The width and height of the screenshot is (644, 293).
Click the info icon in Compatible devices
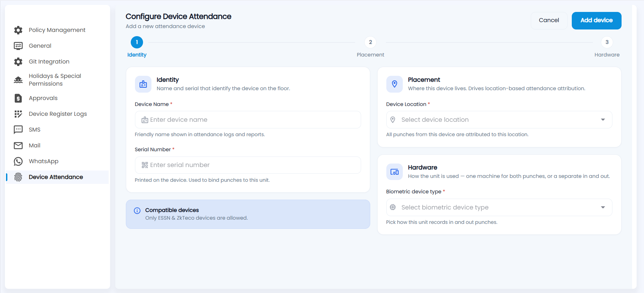[x=137, y=211]
